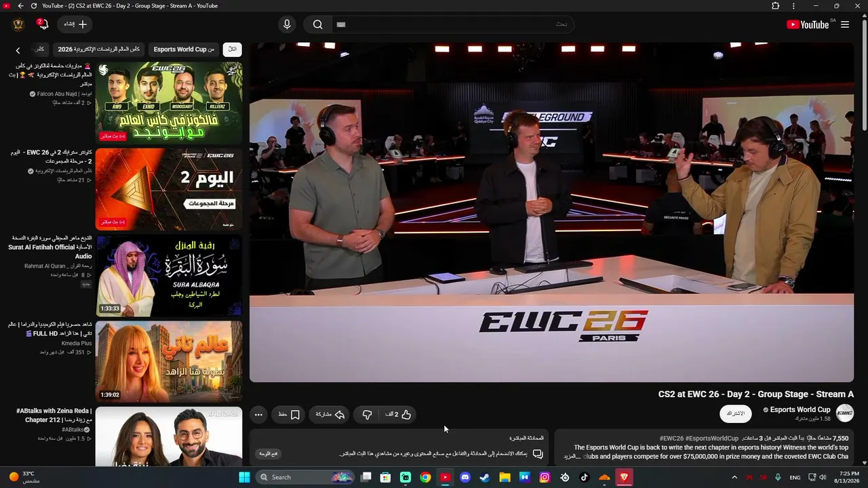
Task: Reload the page from the title bar
Action: tap(34, 6)
